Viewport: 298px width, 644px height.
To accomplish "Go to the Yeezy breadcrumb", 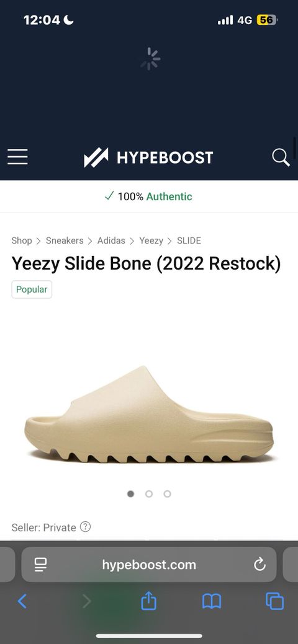I will [x=151, y=240].
